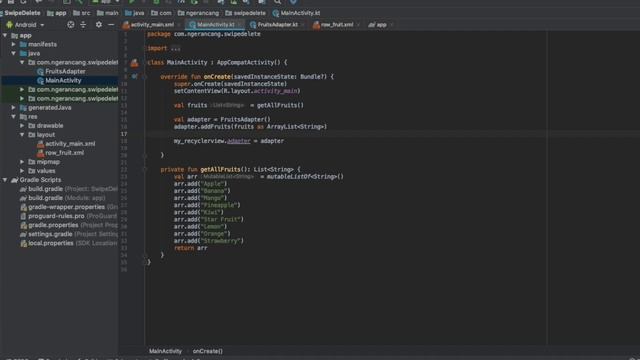Expand the values folder

click(22, 171)
